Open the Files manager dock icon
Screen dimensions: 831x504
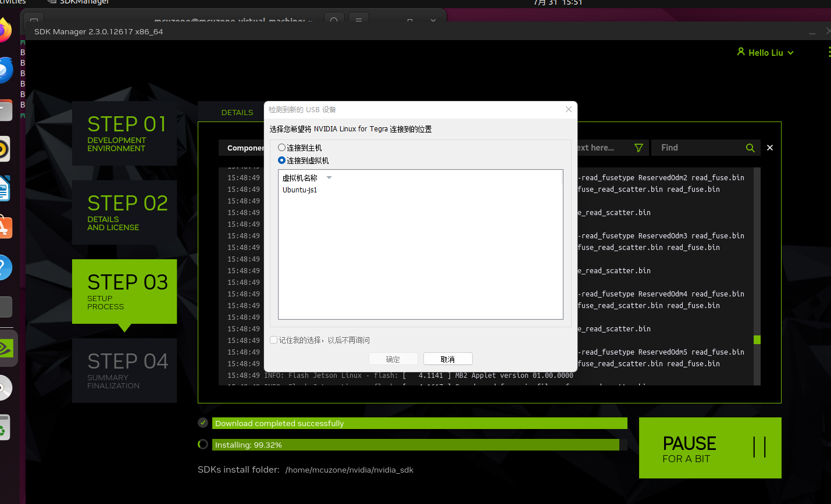[x=5, y=110]
